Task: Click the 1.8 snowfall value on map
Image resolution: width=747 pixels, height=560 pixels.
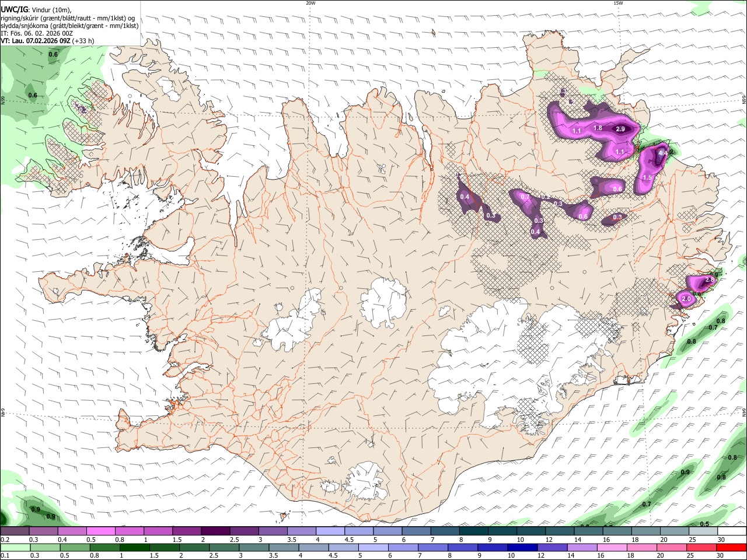Action: point(598,128)
